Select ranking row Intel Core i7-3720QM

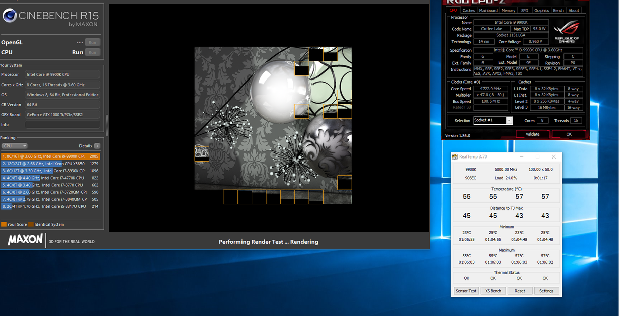pos(50,192)
